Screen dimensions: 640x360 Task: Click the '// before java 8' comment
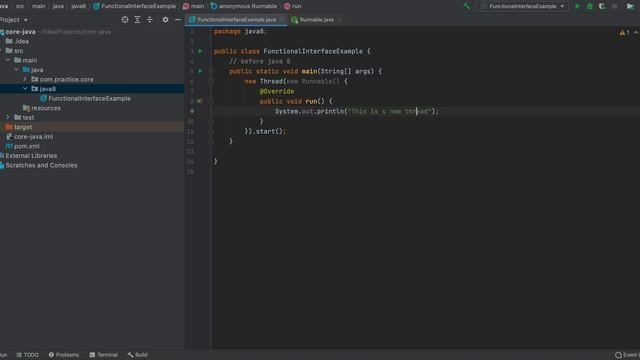[x=260, y=61]
